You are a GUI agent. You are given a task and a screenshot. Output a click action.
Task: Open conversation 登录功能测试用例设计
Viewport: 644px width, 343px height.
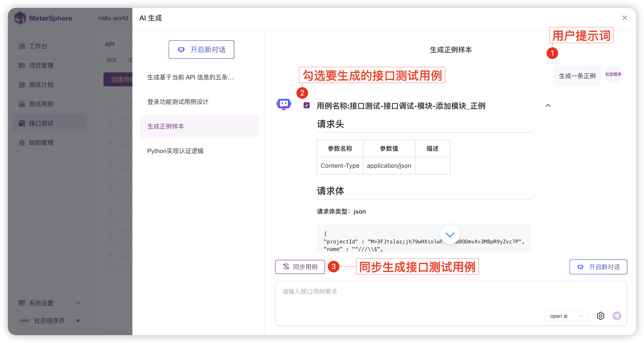(199, 102)
